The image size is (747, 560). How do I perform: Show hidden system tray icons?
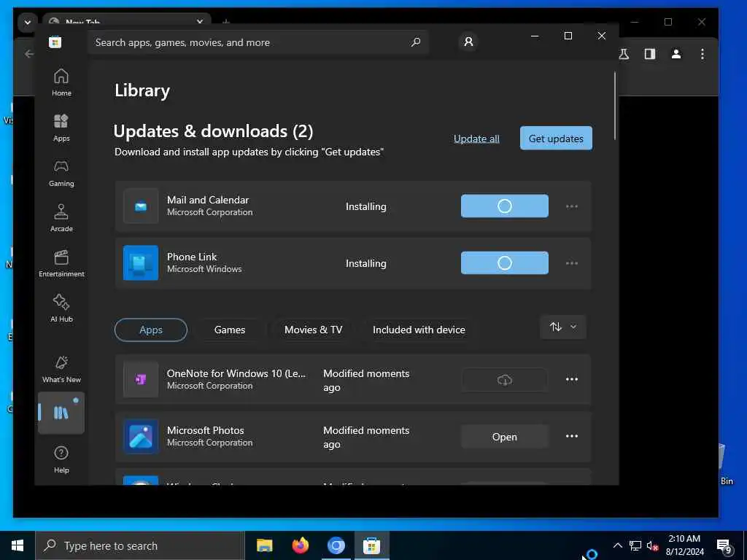(617, 545)
